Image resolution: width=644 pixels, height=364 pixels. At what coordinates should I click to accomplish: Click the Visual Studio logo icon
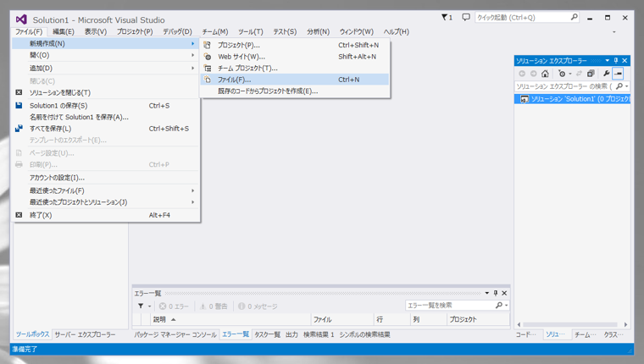21,19
